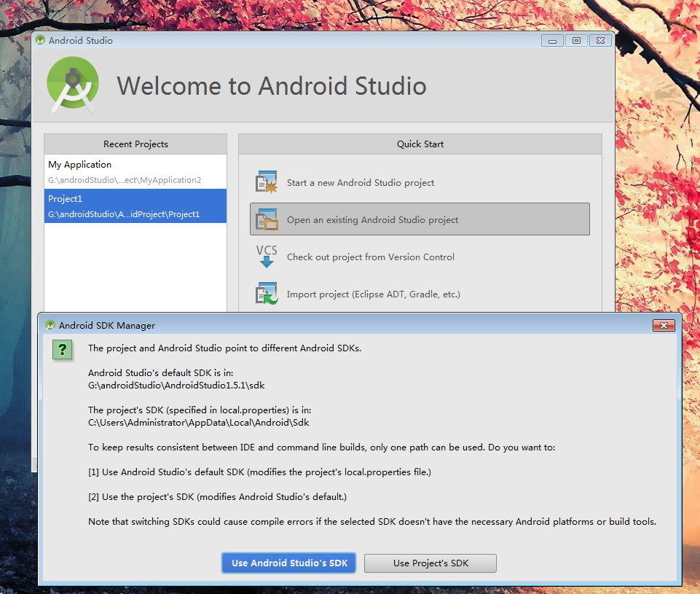This screenshot has width=700, height=594.
Task: Click the default SDK path G:\androidStudio\AndroidStudio1.5.1\sdk
Action: click(x=176, y=385)
